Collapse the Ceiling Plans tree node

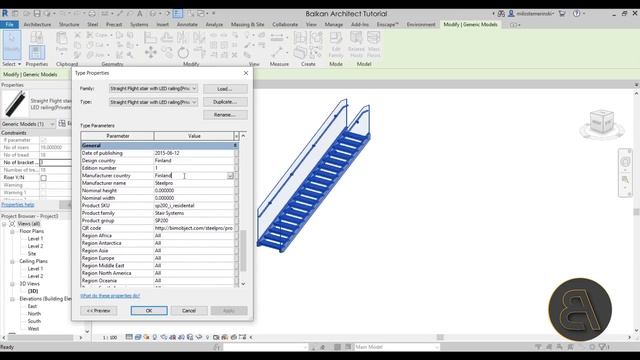click(x=12, y=261)
